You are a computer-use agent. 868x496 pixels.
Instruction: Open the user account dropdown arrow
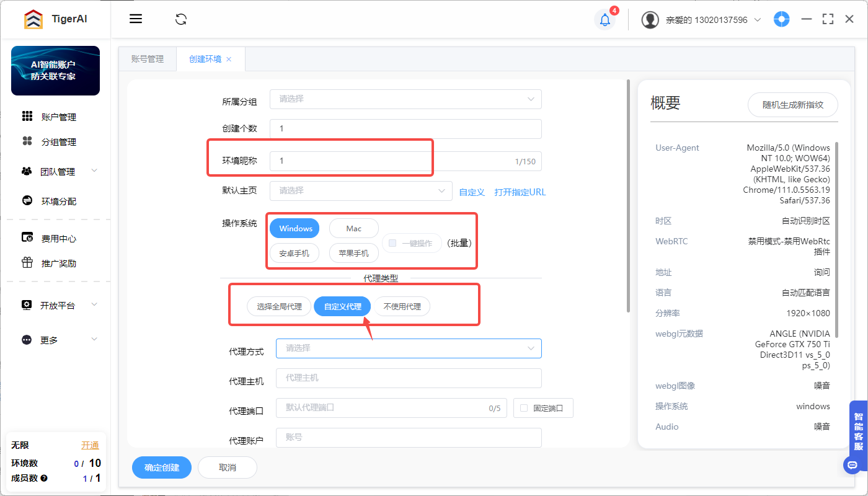click(758, 20)
